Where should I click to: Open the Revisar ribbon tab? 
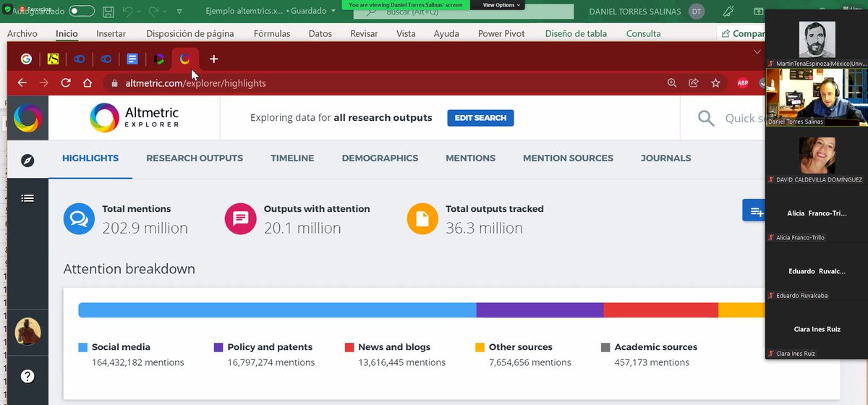364,33
